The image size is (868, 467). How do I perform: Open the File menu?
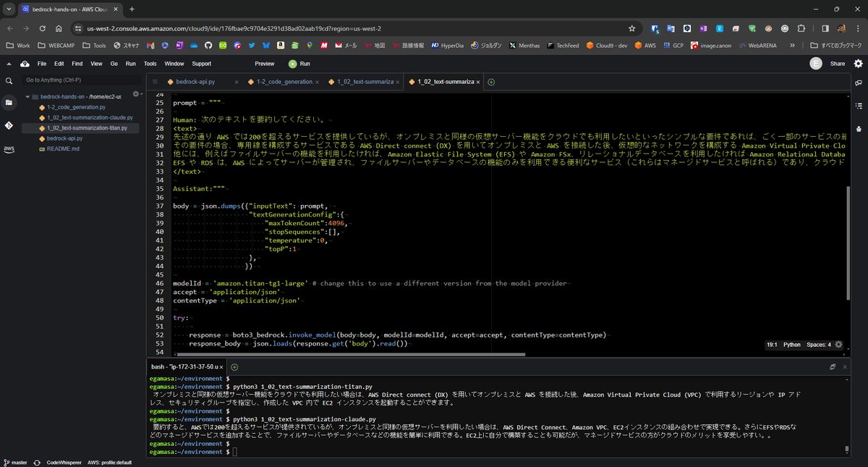[x=42, y=64]
